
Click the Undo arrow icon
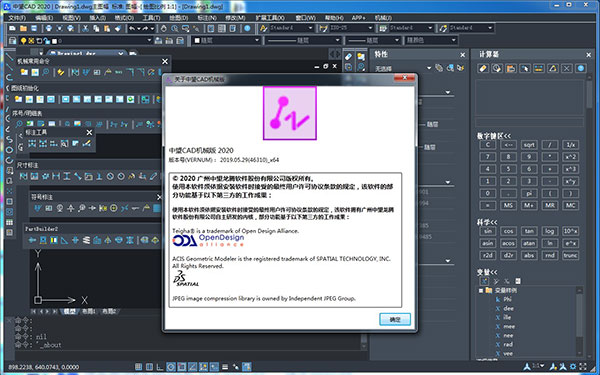tap(132, 28)
